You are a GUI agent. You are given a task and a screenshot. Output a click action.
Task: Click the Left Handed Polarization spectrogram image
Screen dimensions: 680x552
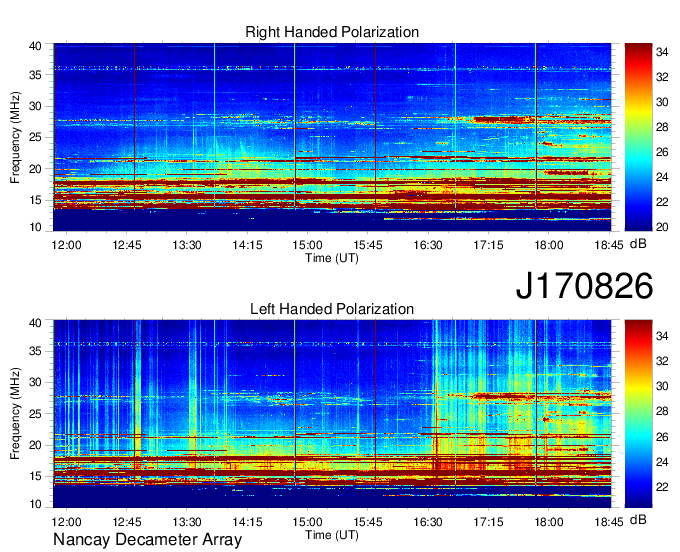click(332, 414)
